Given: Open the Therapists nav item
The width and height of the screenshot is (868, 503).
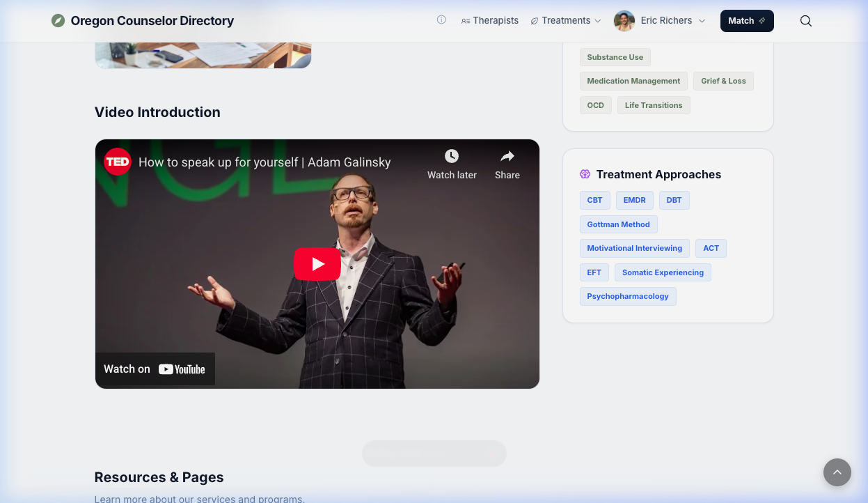Looking at the screenshot, I should [x=490, y=21].
